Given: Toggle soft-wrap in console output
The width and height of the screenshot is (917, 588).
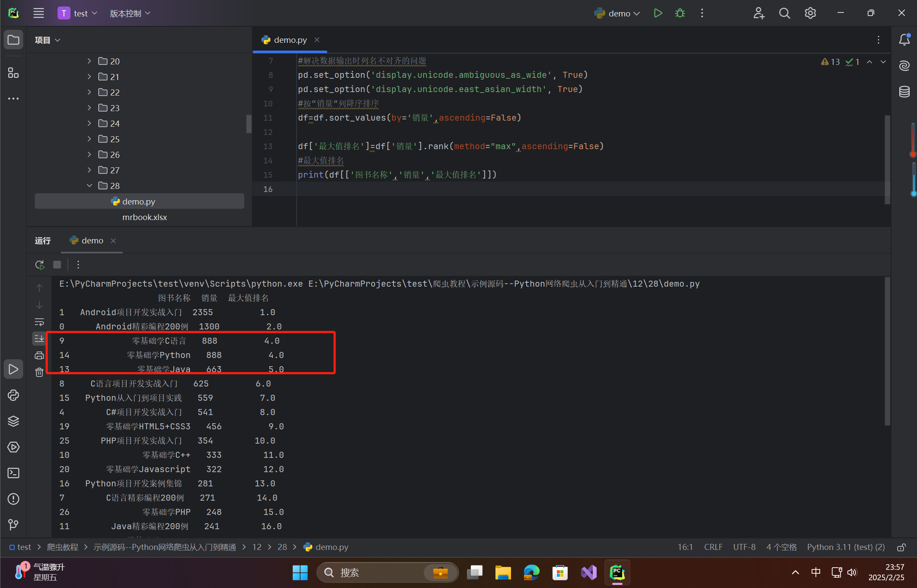Looking at the screenshot, I should tap(39, 322).
